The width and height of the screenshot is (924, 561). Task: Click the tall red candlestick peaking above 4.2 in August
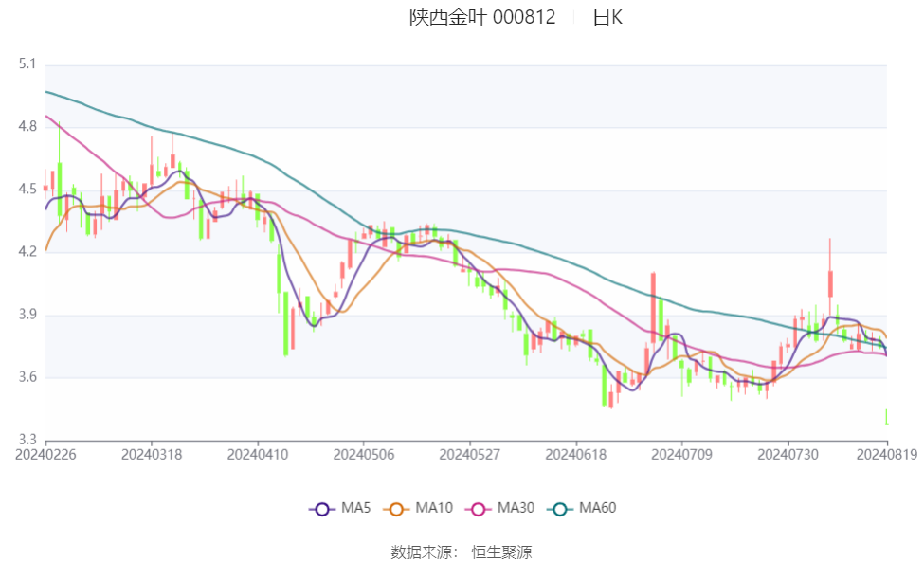tap(830, 282)
